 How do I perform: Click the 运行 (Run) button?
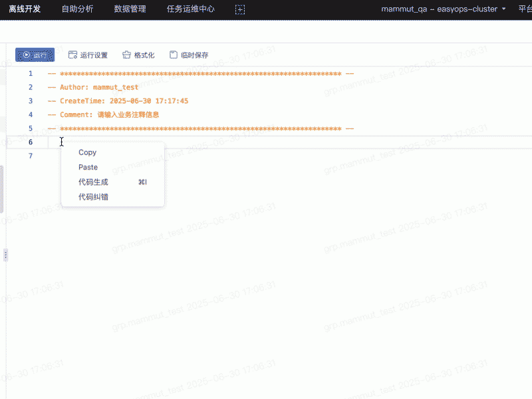tap(35, 55)
